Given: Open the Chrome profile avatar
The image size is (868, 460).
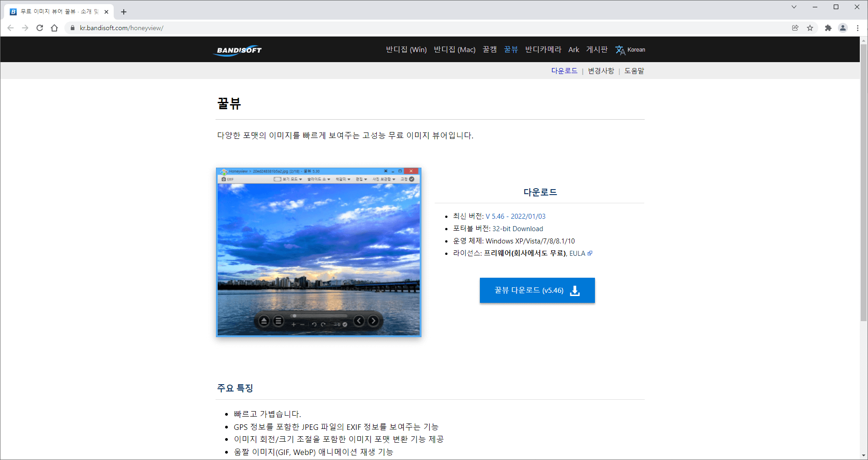Looking at the screenshot, I should [843, 28].
